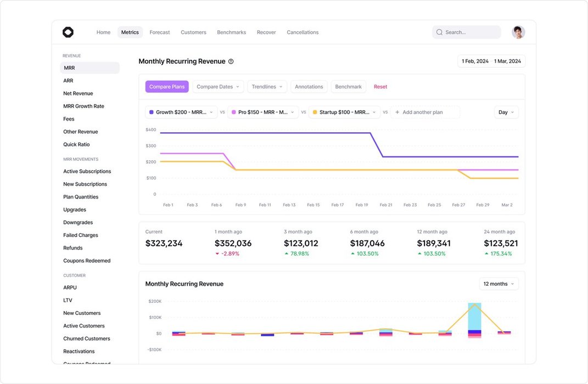Expand the 12 months range dropdown
This screenshot has height=384, width=588.
point(499,284)
